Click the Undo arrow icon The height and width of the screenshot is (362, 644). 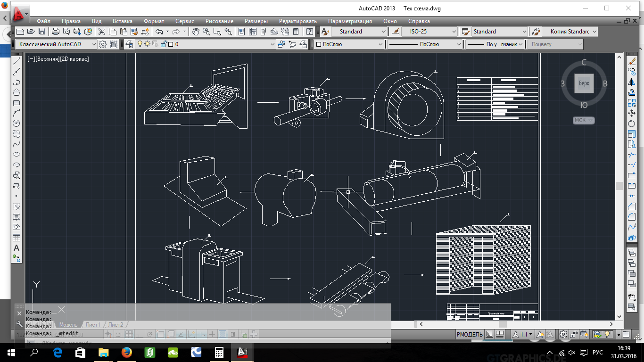tap(159, 32)
